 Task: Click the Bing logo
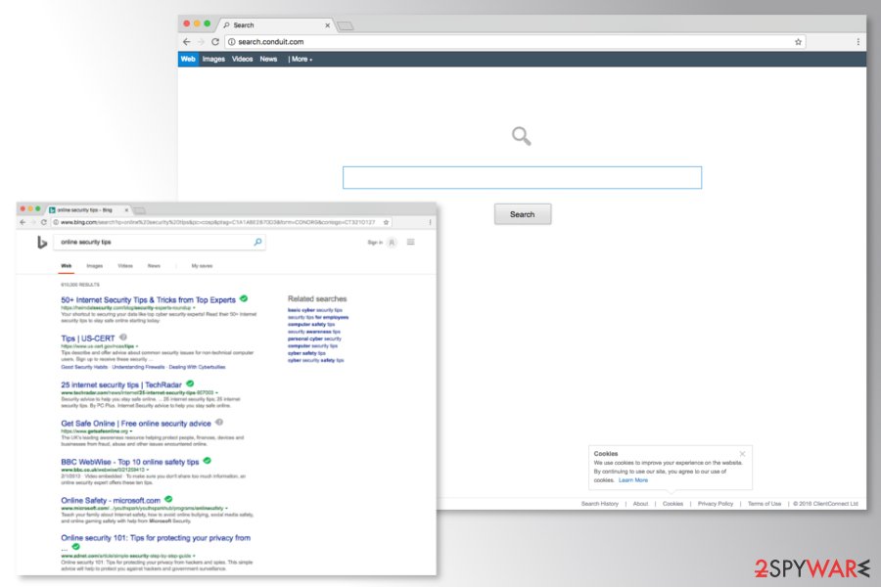(41, 242)
